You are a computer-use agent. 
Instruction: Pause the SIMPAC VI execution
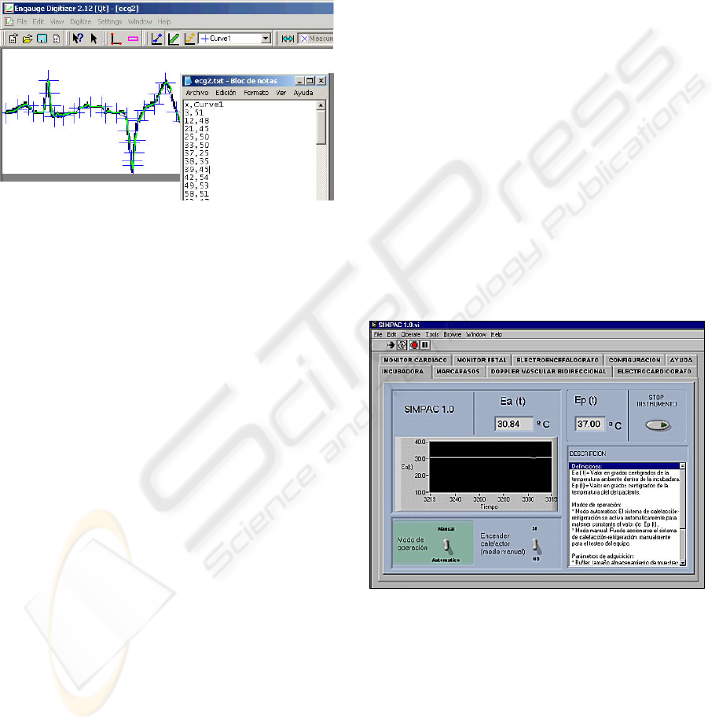tap(425, 344)
